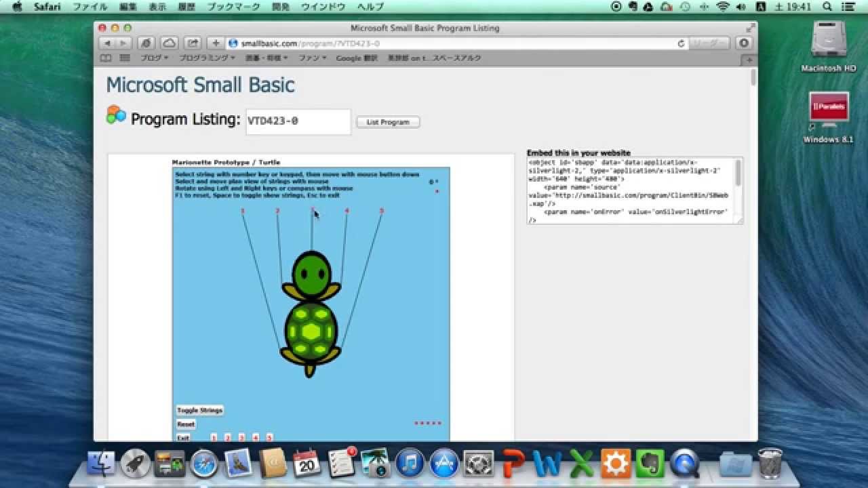Open the 履歴 menu

(x=187, y=7)
